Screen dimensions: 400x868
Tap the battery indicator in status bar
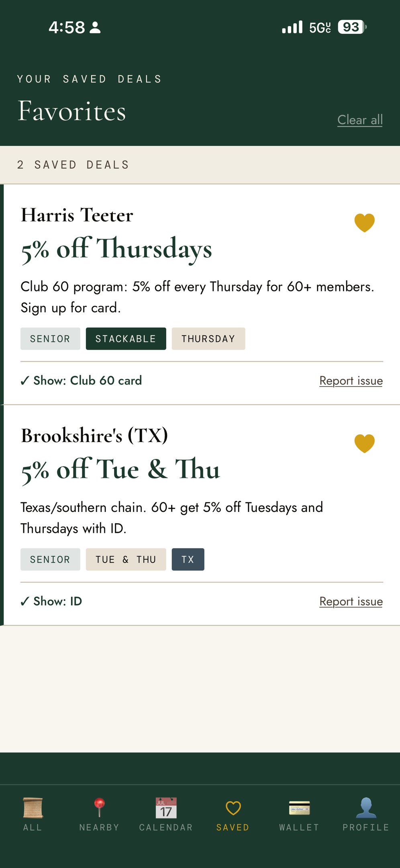(x=352, y=27)
